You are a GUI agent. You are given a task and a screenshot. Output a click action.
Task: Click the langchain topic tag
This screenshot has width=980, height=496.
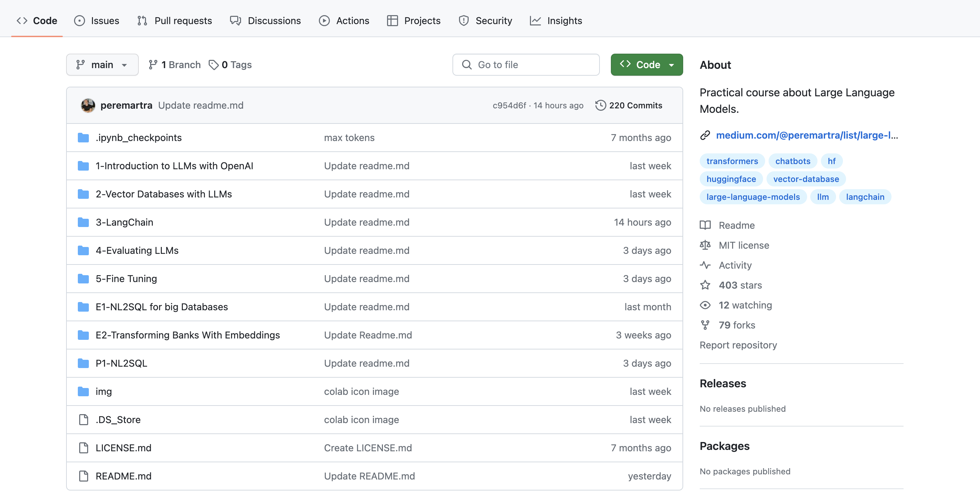865,197
